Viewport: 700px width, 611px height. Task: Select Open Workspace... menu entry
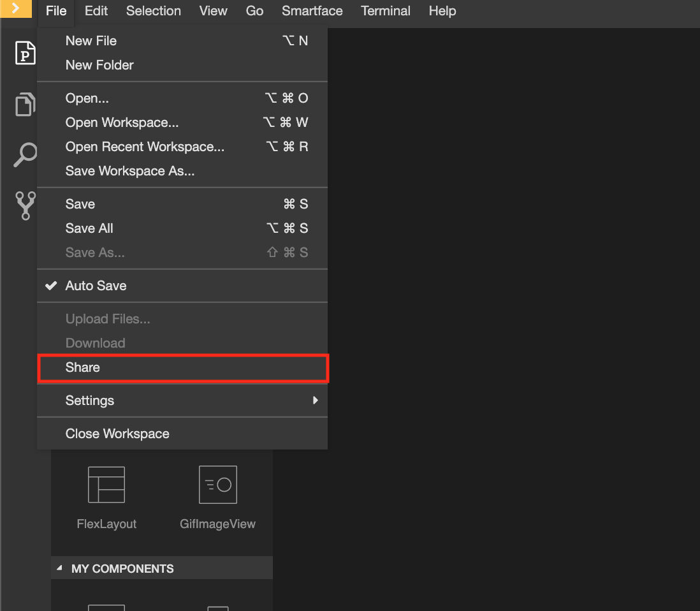pos(122,122)
